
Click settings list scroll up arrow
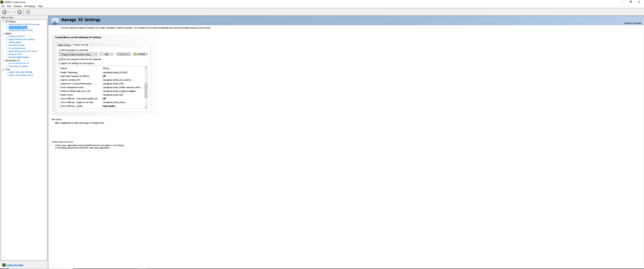(x=146, y=68)
